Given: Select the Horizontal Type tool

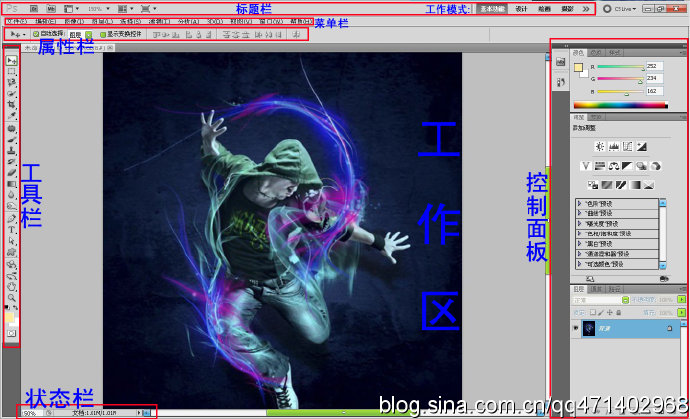Looking at the screenshot, I should pos(11,230).
